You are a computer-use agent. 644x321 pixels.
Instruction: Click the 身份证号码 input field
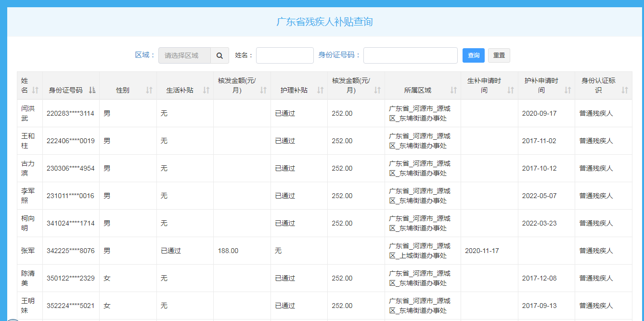410,55
